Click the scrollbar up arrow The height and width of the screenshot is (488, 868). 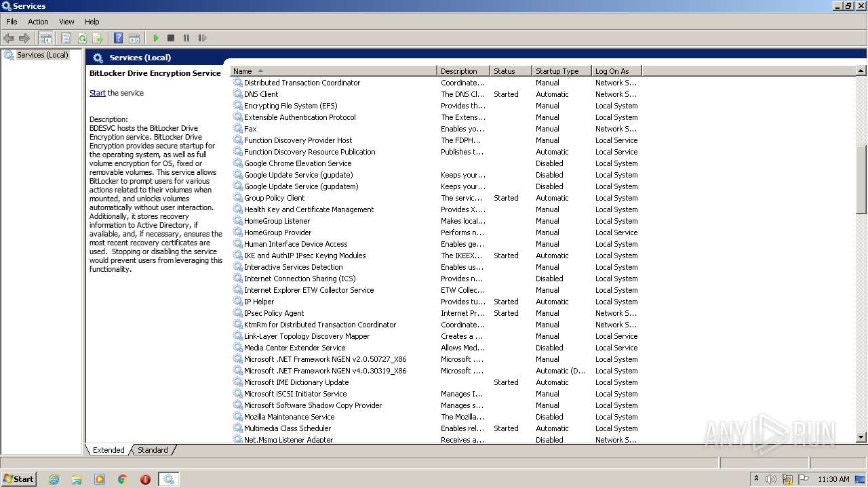tap(861, 70)
